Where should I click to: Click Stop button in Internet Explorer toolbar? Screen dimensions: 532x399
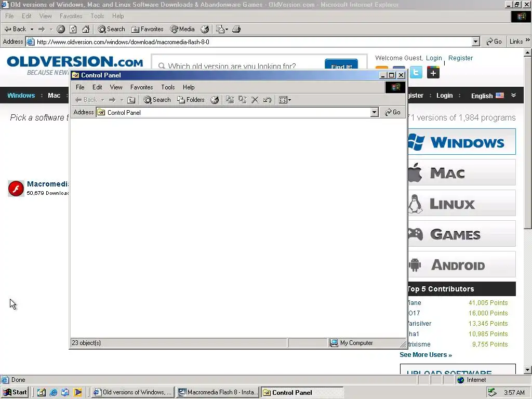(61, 29)
